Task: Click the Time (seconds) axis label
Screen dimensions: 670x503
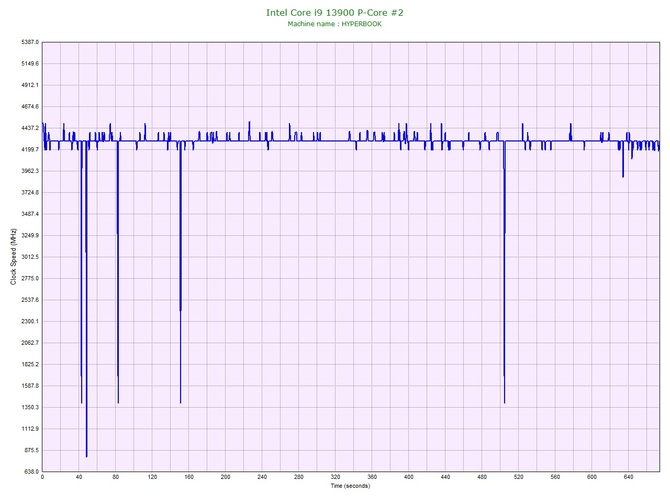Action: tap(350, 485)
